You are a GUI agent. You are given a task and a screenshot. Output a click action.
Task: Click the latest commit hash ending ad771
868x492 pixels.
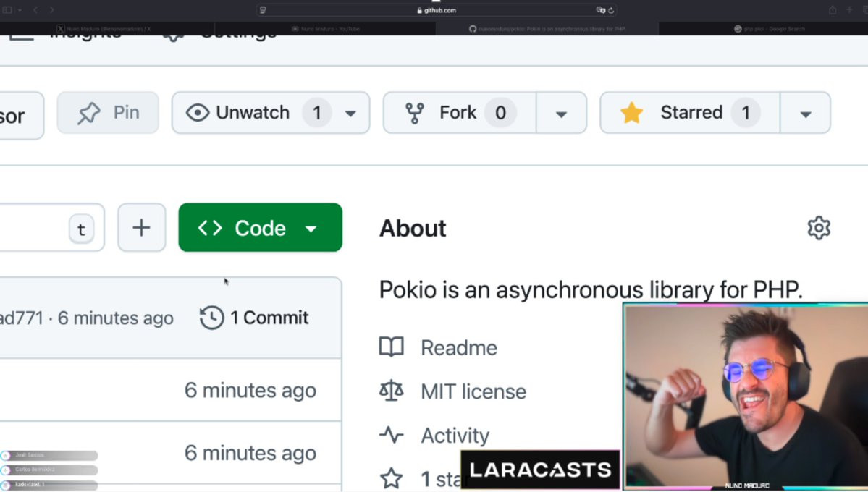coord(22,318)
